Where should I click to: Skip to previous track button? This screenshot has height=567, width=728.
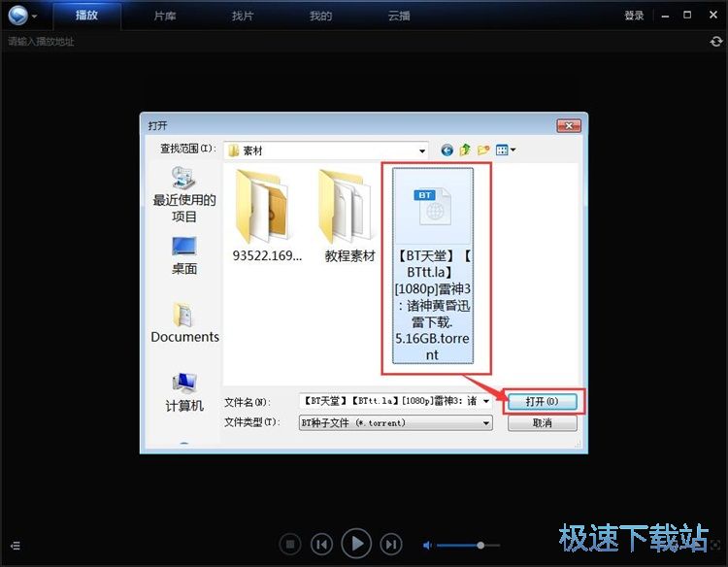tap(322, 545)
